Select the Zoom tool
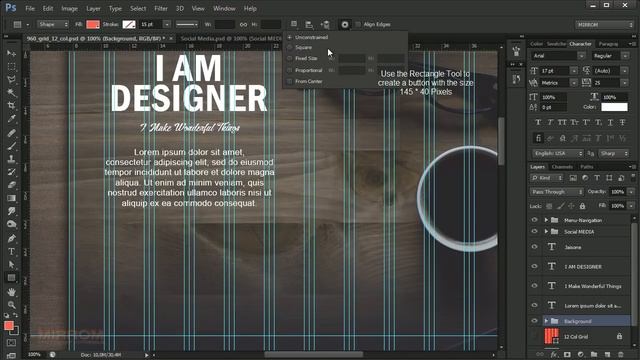640x360 pixels. pyautogui.click(x=11, y=305)
